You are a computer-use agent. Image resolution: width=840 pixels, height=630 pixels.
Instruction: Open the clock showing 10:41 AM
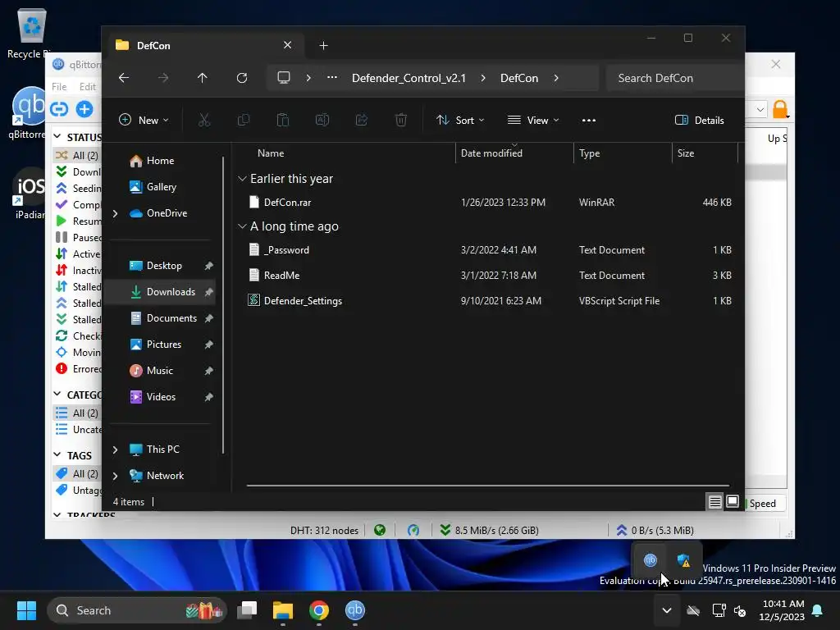click(x=782, y=610)
